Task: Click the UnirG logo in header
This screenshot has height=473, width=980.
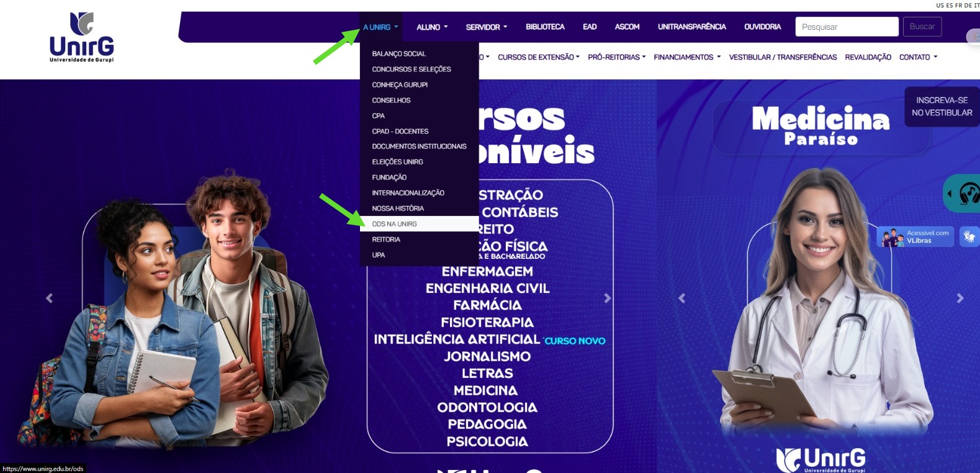Action: tap(81, 37)
